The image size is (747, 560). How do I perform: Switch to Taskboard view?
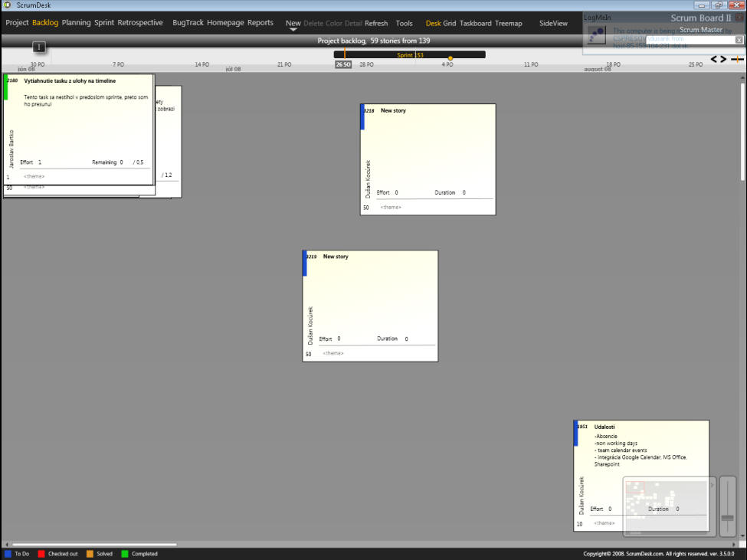[476, 23]
